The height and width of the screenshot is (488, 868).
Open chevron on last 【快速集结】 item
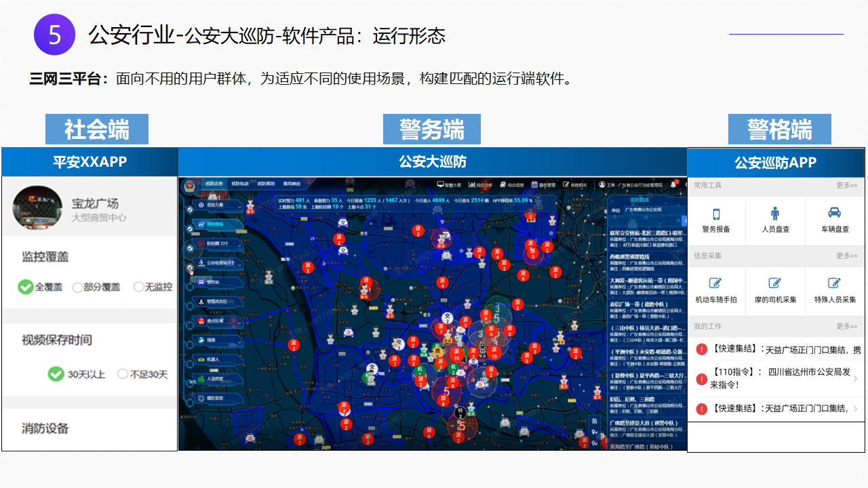pyautogui.click(x=856, y=409)
